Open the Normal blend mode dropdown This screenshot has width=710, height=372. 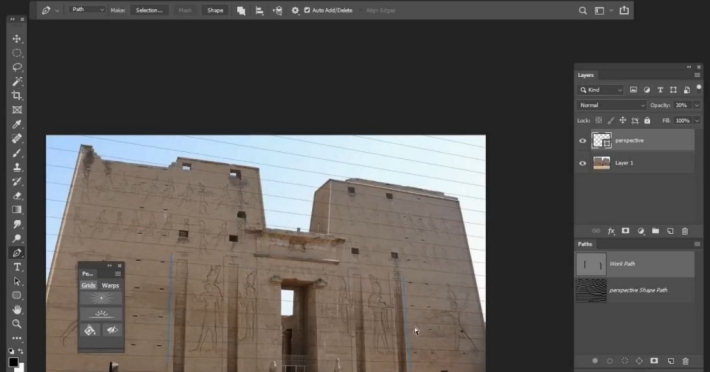611,105
